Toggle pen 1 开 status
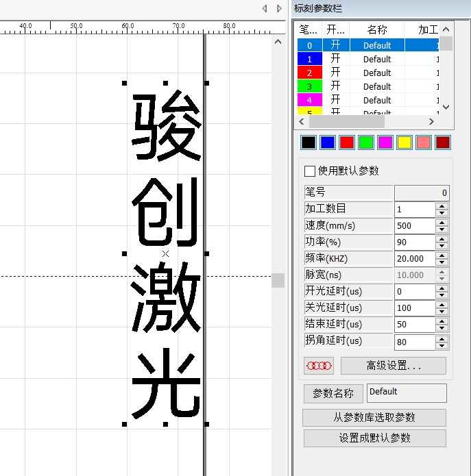The width and height of the screenshot is (471, 476). tap(335, 59)
